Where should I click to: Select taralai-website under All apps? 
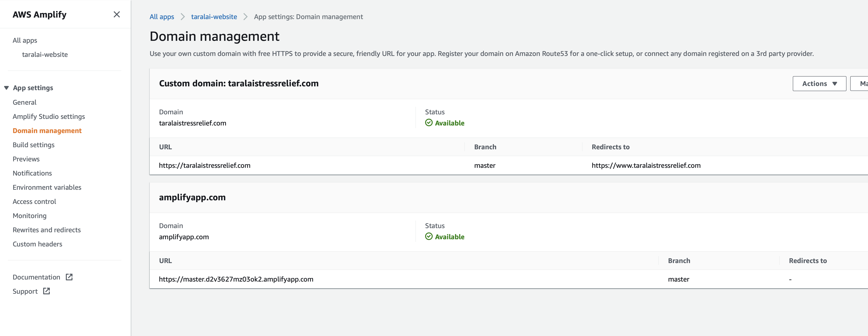[45, 54]
